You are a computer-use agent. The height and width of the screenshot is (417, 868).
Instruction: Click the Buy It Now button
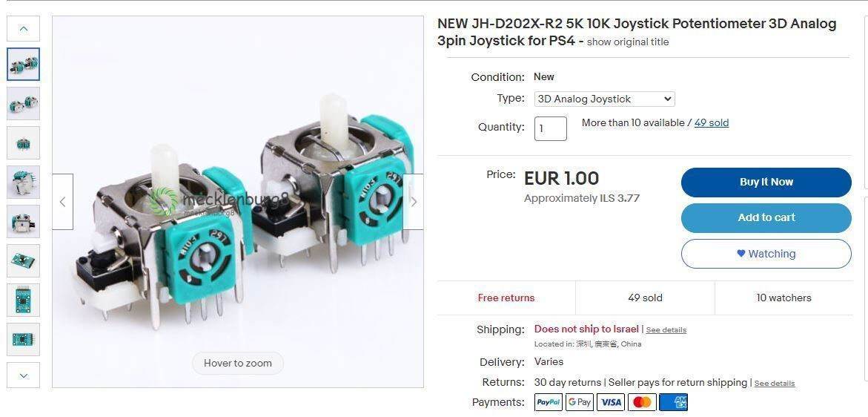pyautogui.click(x=766, y=183)
